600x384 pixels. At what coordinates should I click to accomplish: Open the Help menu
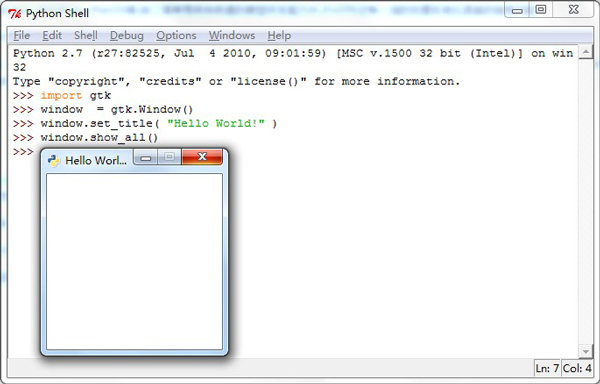(279, 36)
